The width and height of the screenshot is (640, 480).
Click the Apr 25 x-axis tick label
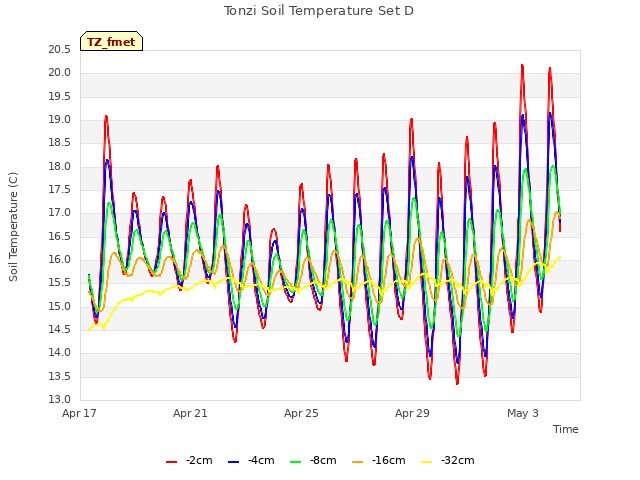point(301,413)
